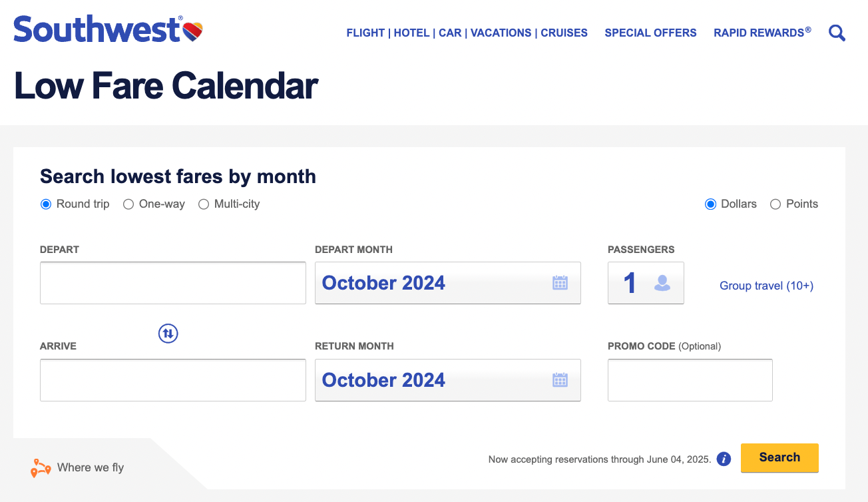This screenshot has height=502, width=868.
Task: Click the Depart Month calendar icon
Action: tap(560, 283)
